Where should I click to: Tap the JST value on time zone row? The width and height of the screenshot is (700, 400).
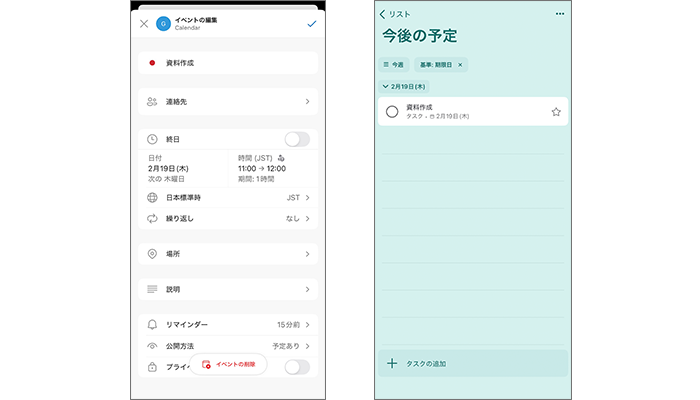point(293,197)
